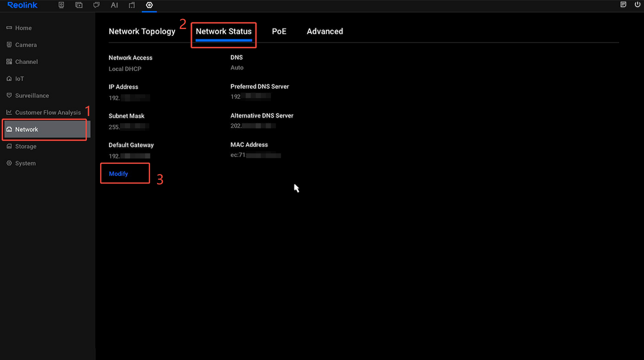Open the Advanced tab

pos(325,31)
